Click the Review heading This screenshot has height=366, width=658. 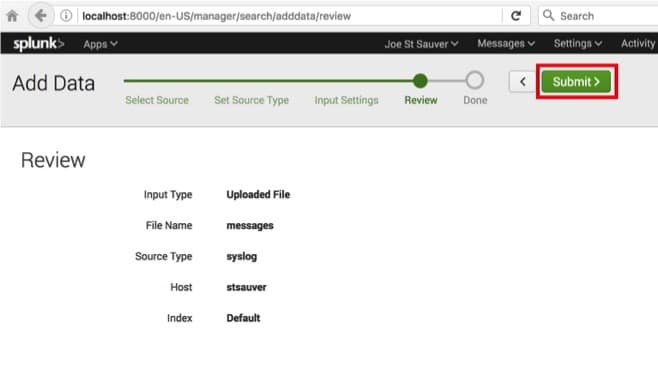point(53,160)
